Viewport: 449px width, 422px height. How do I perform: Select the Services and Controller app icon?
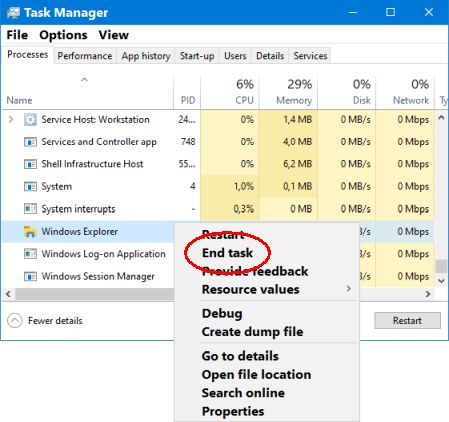click(30, 142)
